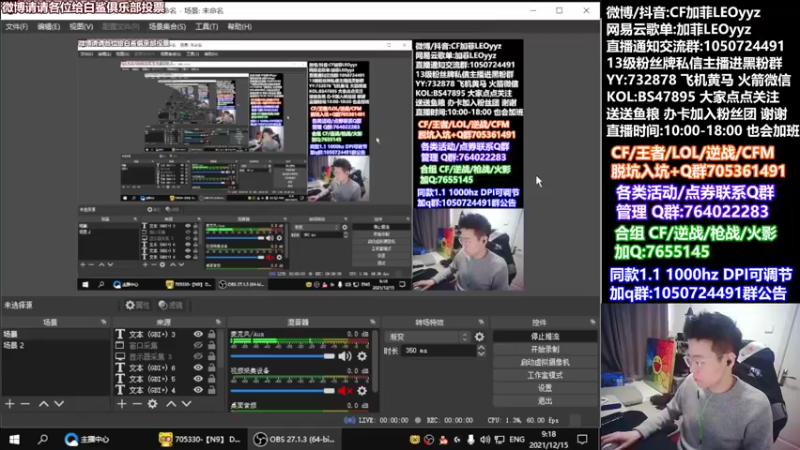The height and width of the screenshot is (450, 800).
Task: Remove selected scene with minus
Action: (x=25, y=404)
